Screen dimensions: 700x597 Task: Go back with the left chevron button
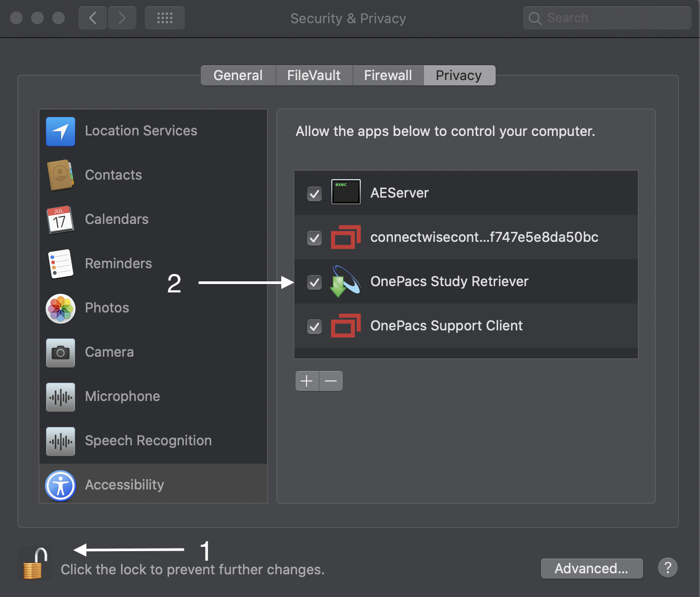[x=93, y=18]
